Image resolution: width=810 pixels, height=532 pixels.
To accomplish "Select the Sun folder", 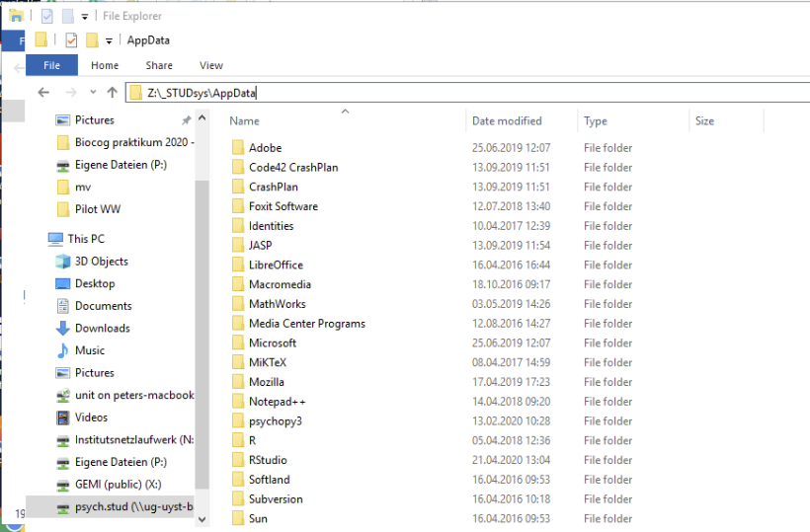I will [258, 518].
